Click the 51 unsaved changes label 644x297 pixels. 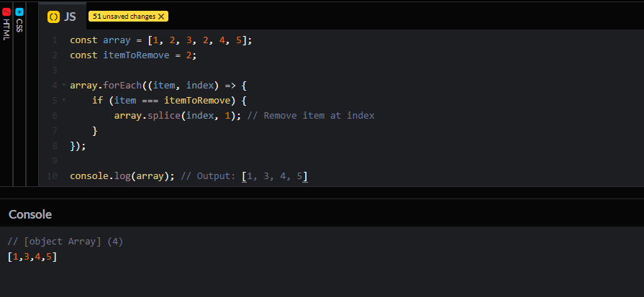[x=124, y=16]
